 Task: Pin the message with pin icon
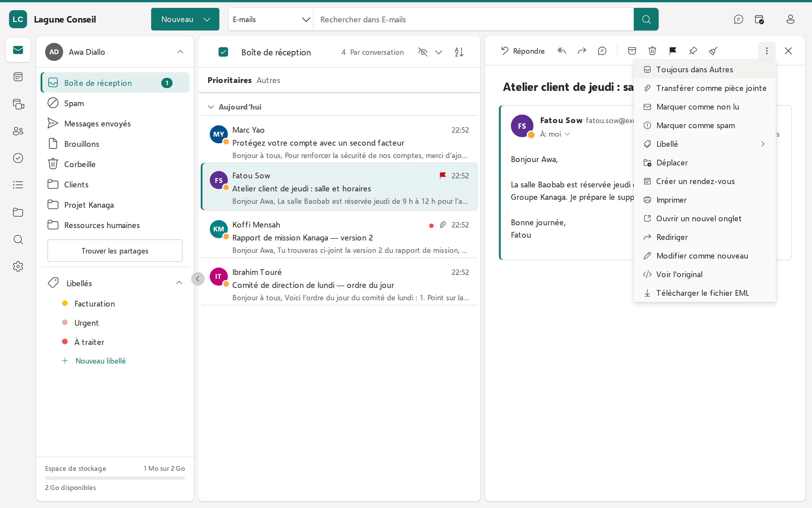(x=693, y=51)
